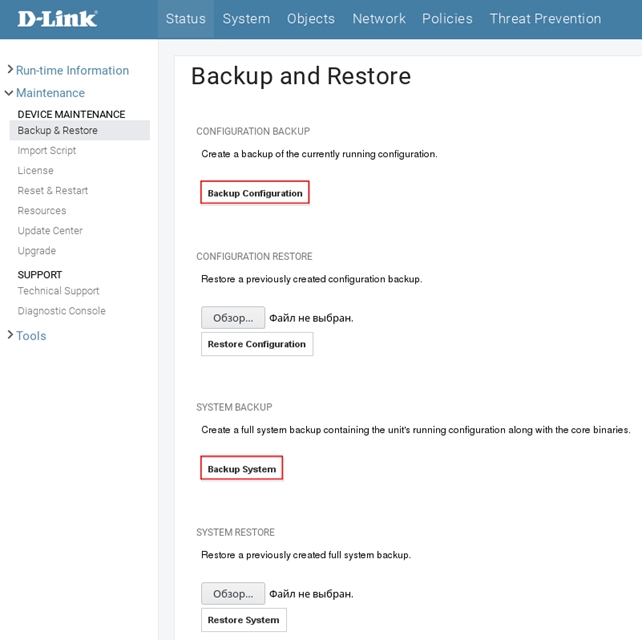The height and width of the screenshot is (640, 642).
Task: Open Diagnostic Console in sidebar
Action: pyautogui.click(x=62, y=311)
